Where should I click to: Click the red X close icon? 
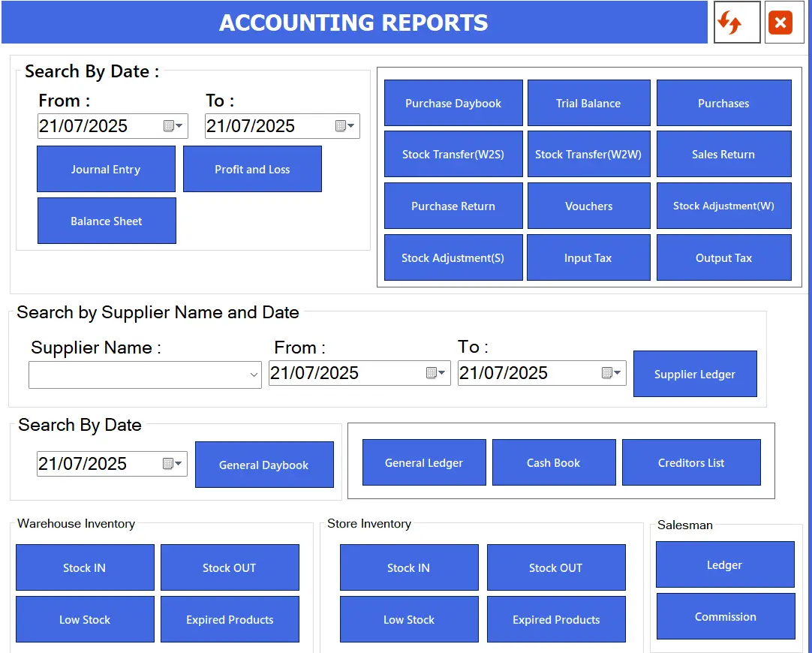[x=780, y=23]
